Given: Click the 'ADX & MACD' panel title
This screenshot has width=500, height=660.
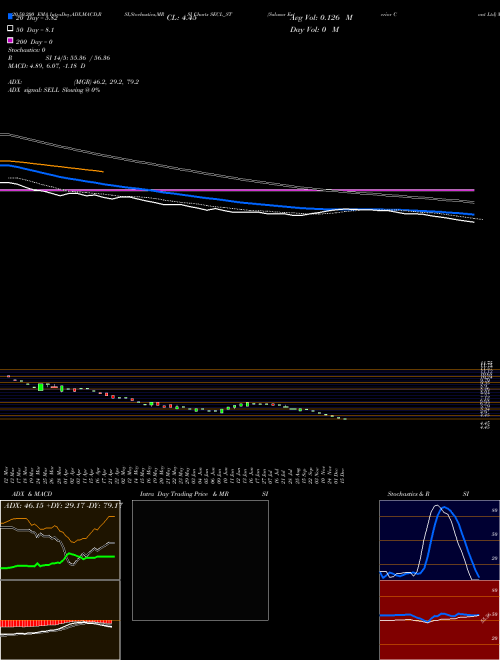Looking at the screenshot, I should point(32,494).
